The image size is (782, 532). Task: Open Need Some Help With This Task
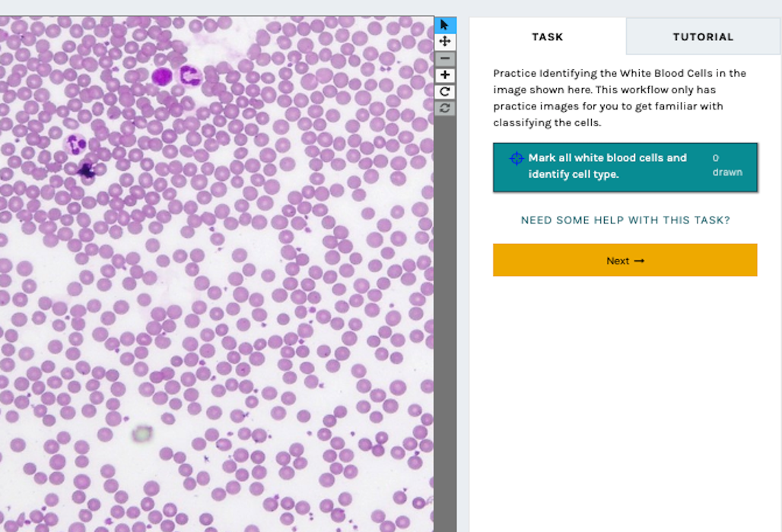(625, 220)
